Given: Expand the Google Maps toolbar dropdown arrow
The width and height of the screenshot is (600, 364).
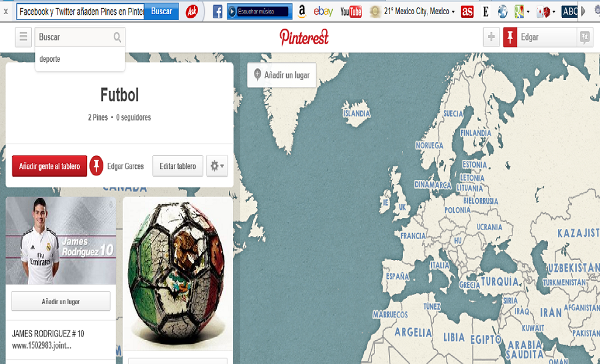Looking at the screenshot, I should [x=528, y=12].
